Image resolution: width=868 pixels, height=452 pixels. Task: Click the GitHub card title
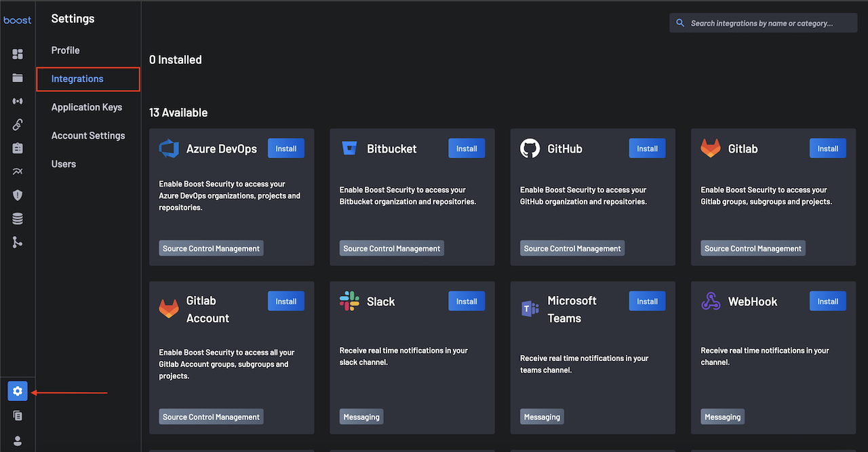point(565,149)
